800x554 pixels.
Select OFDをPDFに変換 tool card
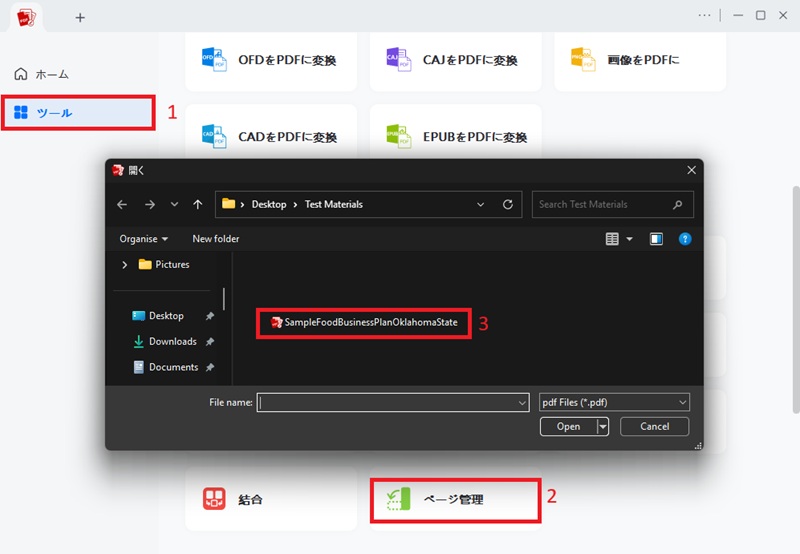(x=271, y=60)
